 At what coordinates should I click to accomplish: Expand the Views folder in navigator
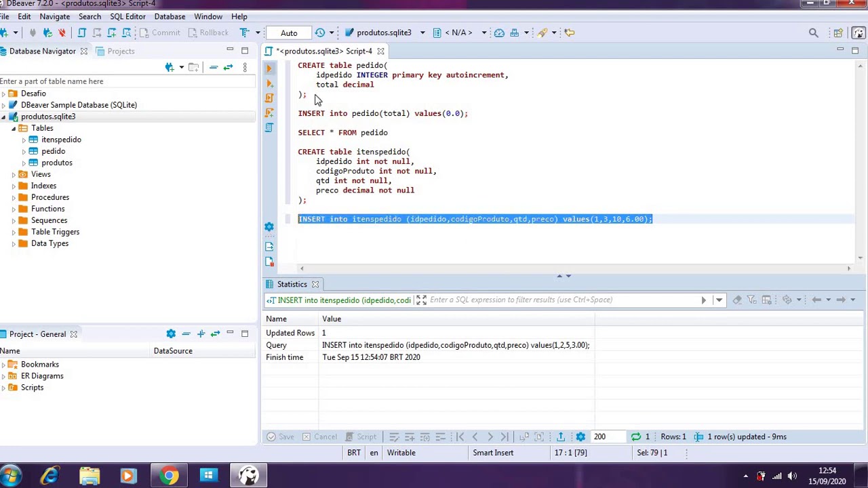point(14,174)
